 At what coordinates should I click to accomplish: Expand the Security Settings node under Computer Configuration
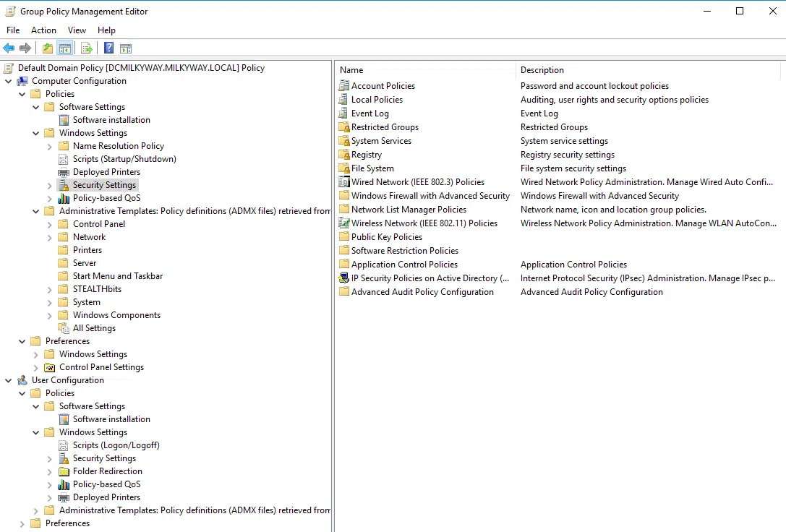[49, 185]
